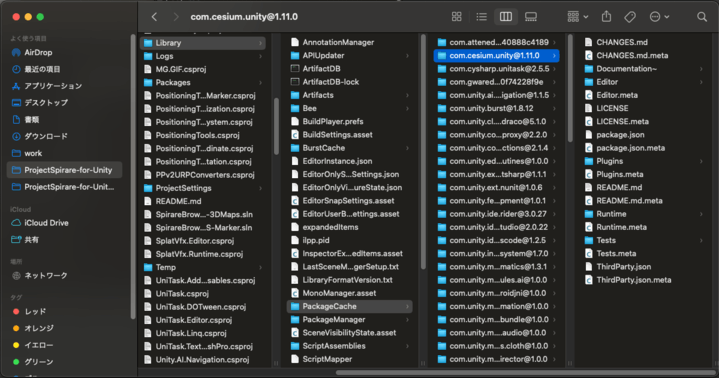Expand the Packages folder chevron

click(260, 83)
